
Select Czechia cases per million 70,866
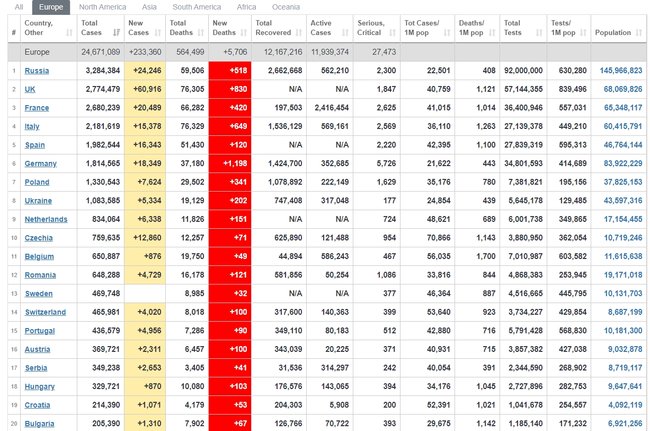(427, 238)
